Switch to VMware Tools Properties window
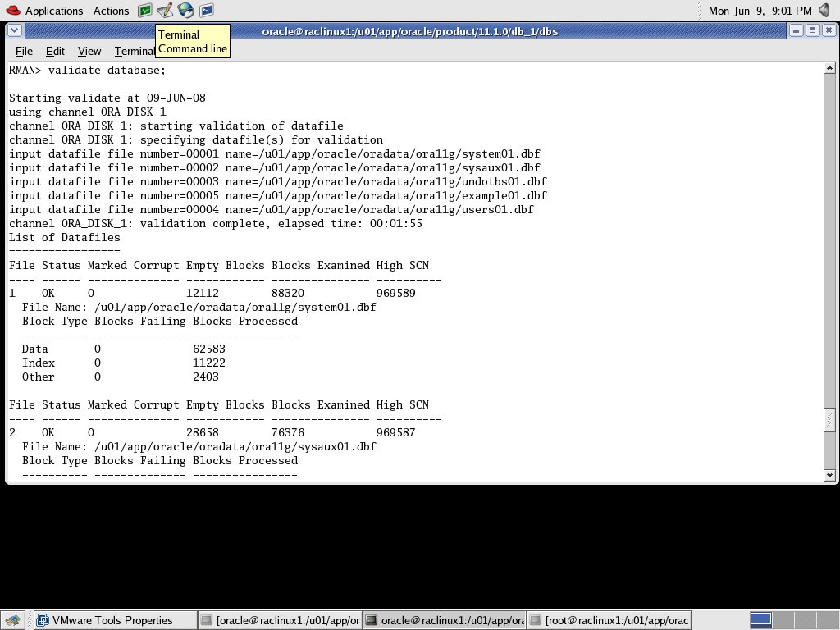 115,620
